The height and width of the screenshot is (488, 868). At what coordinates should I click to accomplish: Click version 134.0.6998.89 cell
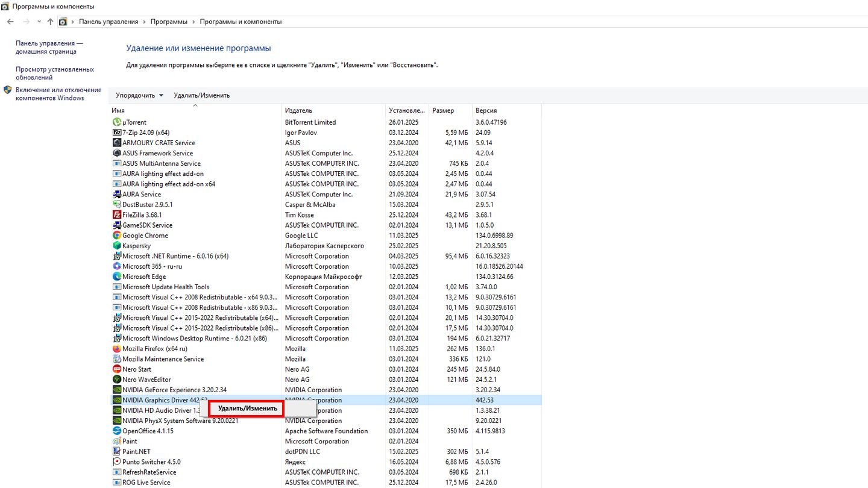click(494, 236)
